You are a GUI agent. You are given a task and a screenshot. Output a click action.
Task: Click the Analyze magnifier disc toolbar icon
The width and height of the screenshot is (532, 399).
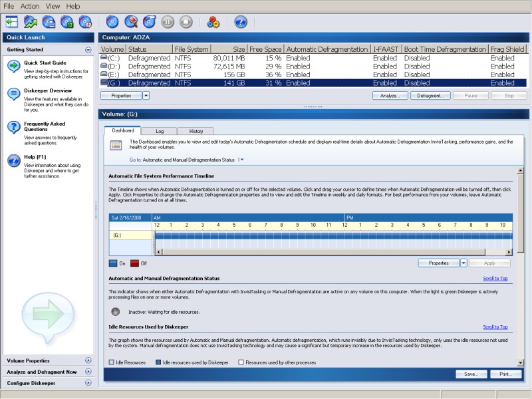pos(130,22)
